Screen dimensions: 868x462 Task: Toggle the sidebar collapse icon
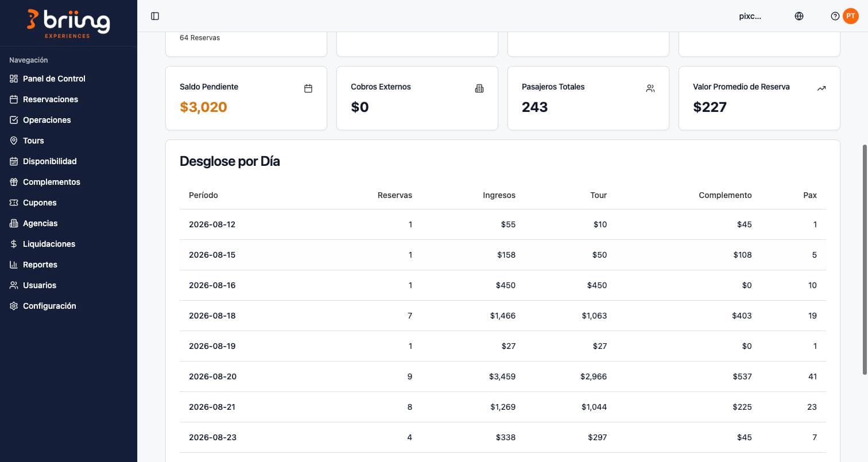click(x=155, y=16)
